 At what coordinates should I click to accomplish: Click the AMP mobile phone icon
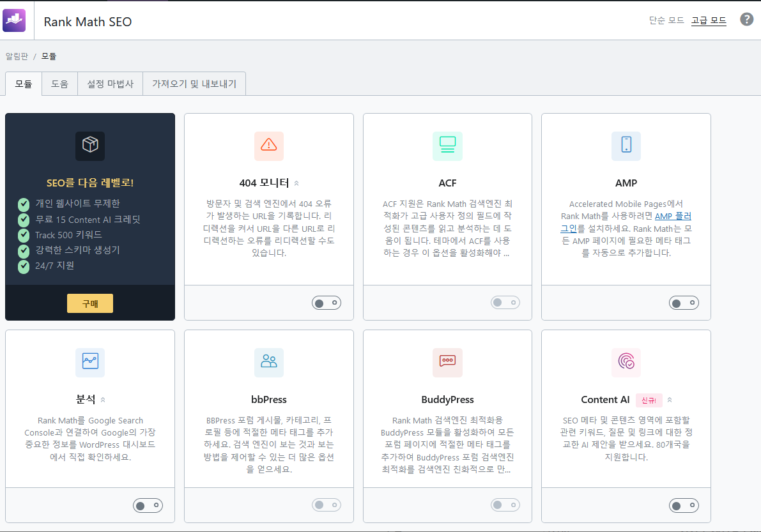[626, 146]
